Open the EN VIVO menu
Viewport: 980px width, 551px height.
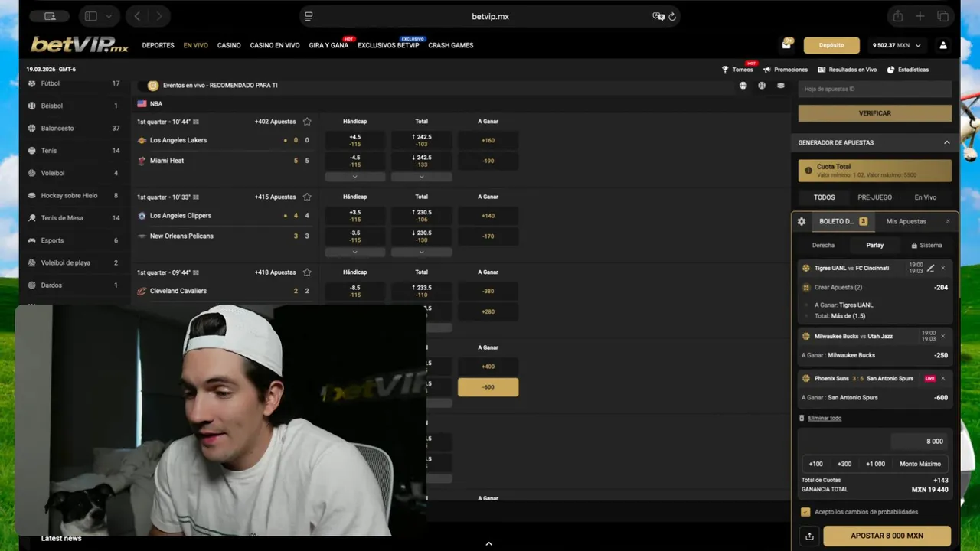point(195,45)
